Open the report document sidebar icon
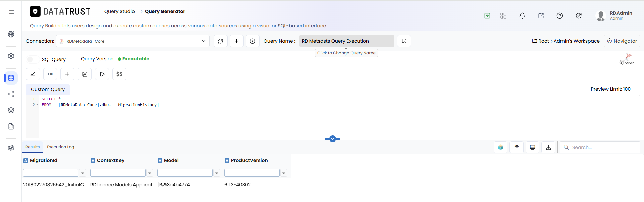The image size is (644, 202). click(11, 126)
